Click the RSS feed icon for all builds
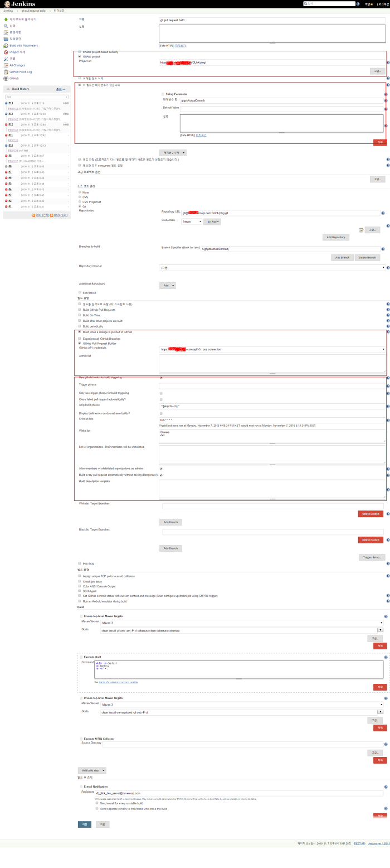 point(33,215)
